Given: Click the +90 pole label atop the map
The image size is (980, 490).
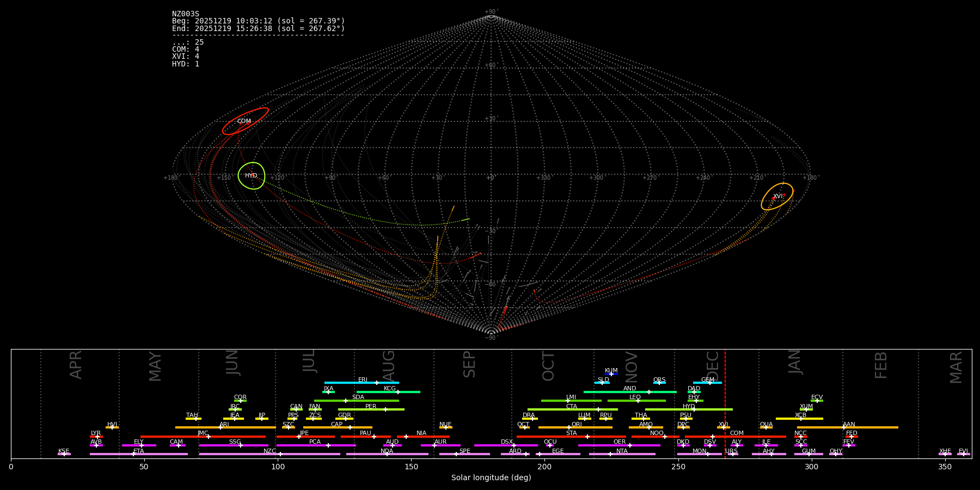Looking at the screenshot, I should (x=491, y=12).
